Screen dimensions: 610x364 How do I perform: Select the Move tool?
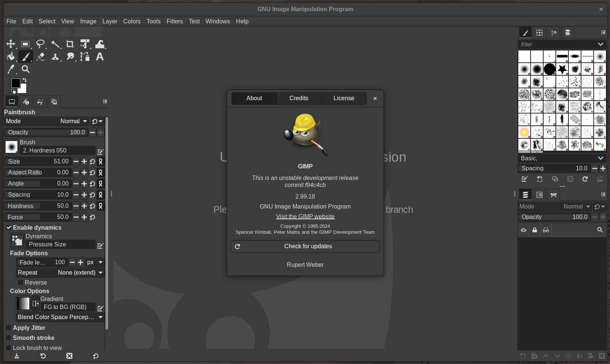[x=11, y=44]
